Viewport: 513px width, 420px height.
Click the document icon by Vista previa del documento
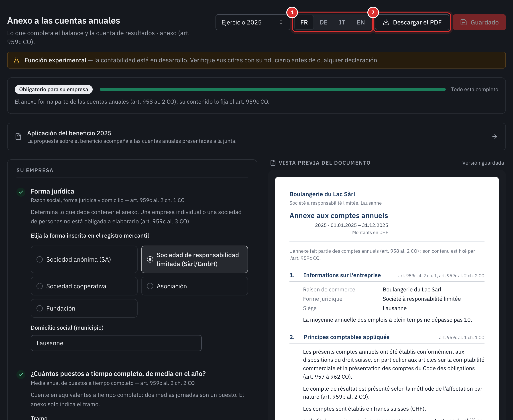[x=273, y=163]
